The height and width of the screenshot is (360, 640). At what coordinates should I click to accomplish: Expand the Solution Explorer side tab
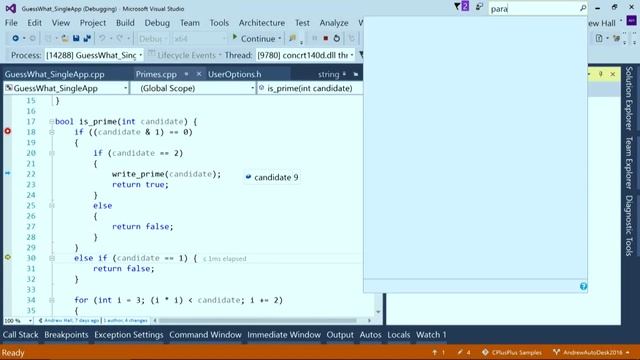coord(629,98)
